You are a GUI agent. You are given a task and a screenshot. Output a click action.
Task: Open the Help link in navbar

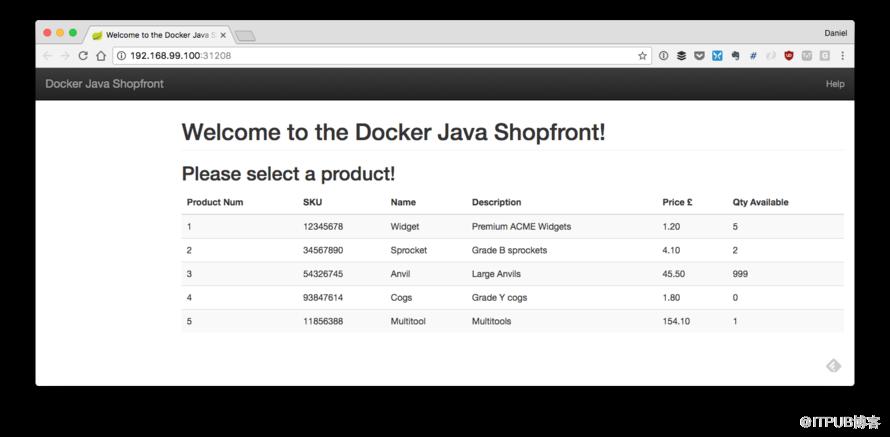835,84
